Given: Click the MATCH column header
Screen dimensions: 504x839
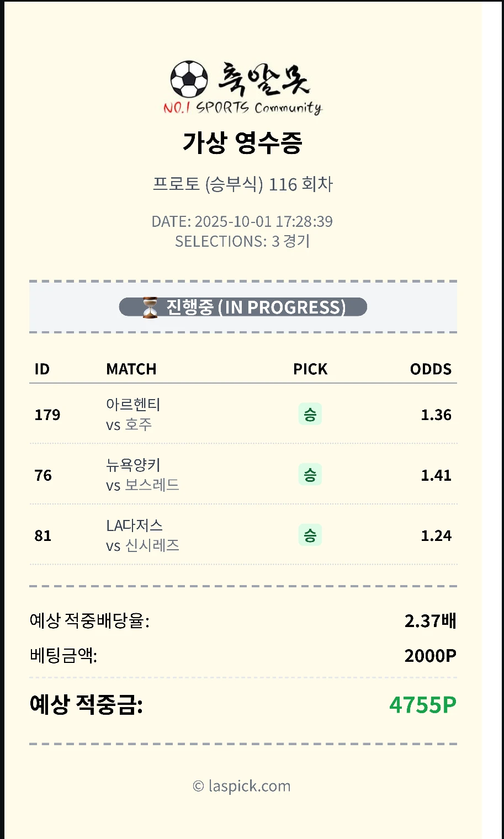Looking at the screenshot, I should [131, 369].
